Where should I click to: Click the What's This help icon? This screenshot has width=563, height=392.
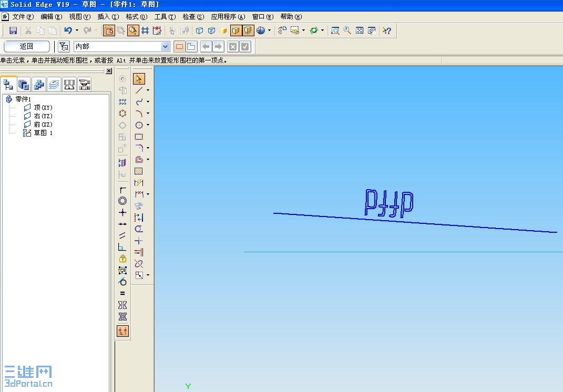point(387,30)
